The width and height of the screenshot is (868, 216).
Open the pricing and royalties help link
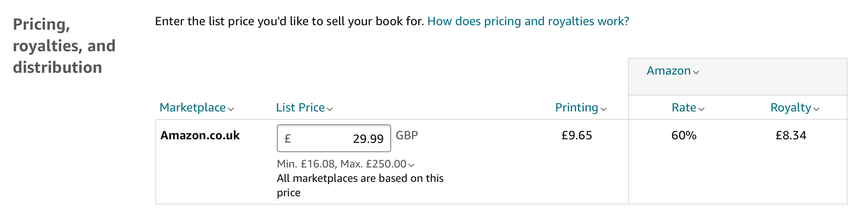click(528, 21)
